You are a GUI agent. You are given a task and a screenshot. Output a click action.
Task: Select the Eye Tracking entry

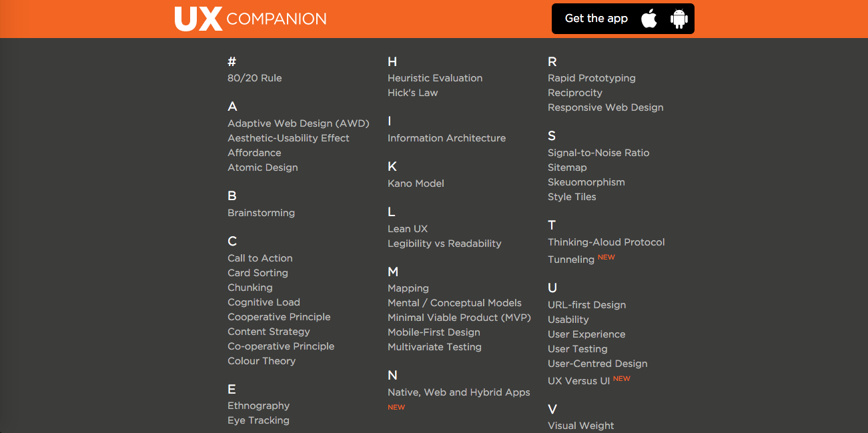point(258,420)
